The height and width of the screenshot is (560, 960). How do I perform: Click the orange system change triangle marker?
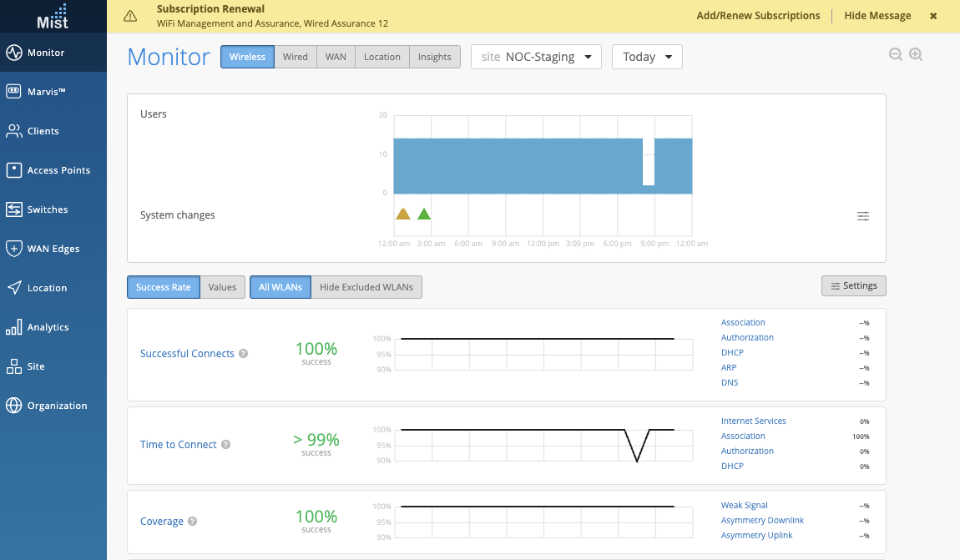coord(403,214)
